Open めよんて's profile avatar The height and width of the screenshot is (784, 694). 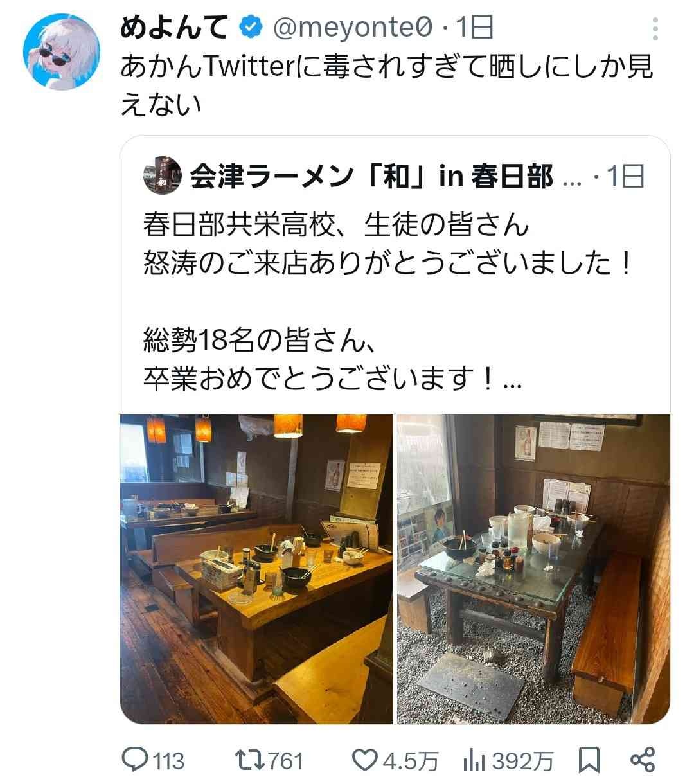pyautogui.click(x=62, y=51)
